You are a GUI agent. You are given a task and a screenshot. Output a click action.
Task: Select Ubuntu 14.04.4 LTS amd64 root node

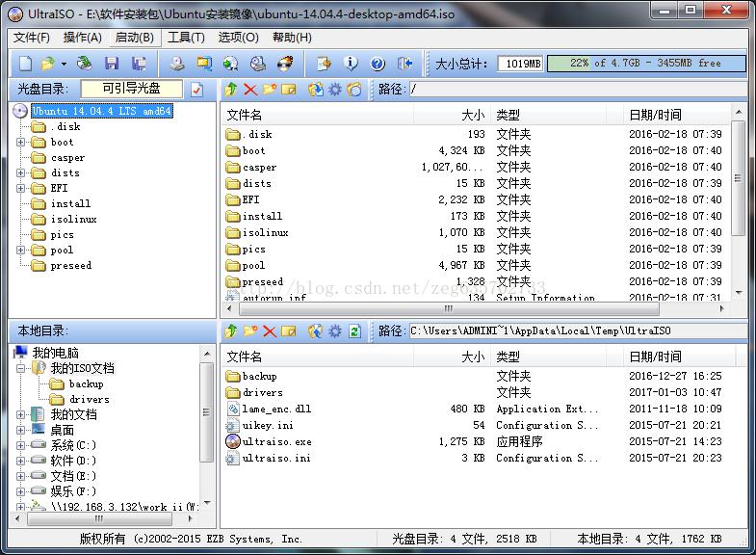point(102,112)
